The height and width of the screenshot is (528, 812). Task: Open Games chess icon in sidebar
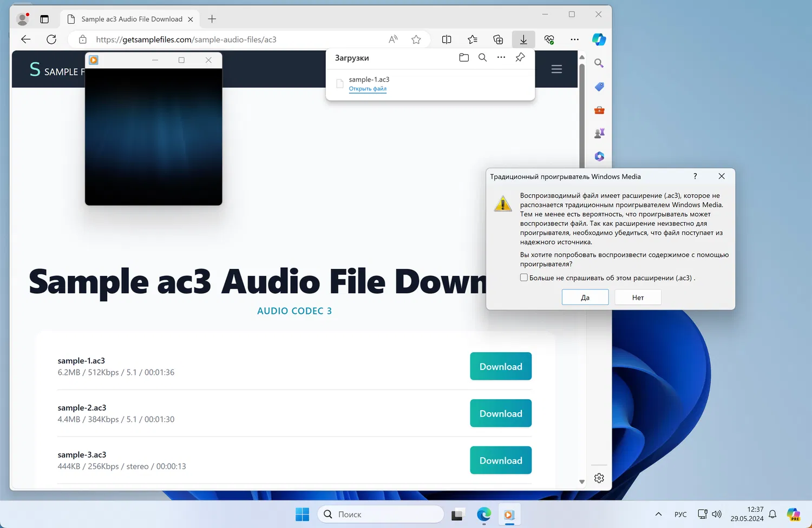[x=599, y=133]
